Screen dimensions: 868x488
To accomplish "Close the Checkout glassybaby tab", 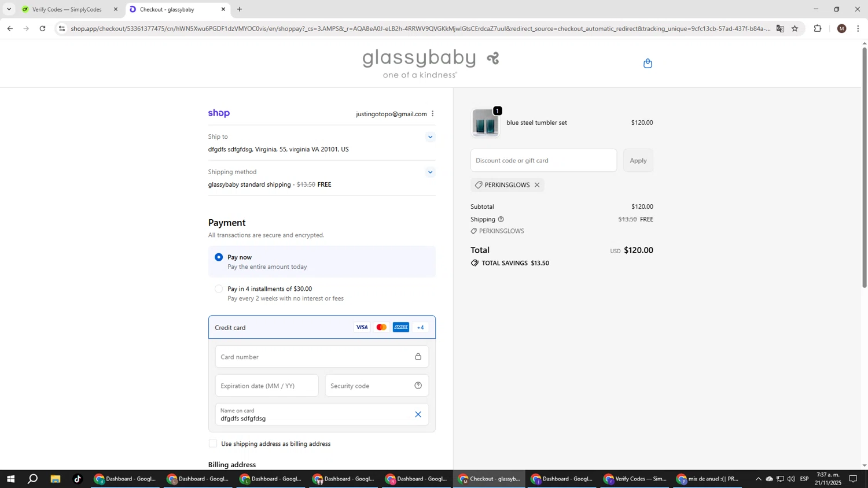I will (223, 9).
